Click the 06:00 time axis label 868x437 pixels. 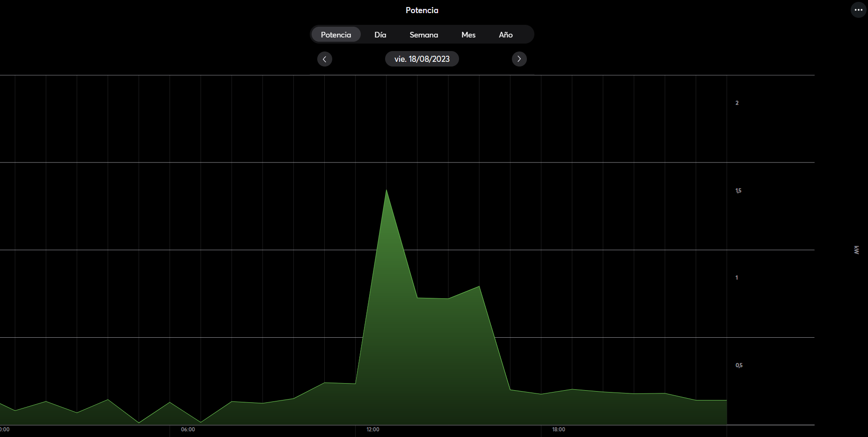pyautogui.click(x=188, y=430)
